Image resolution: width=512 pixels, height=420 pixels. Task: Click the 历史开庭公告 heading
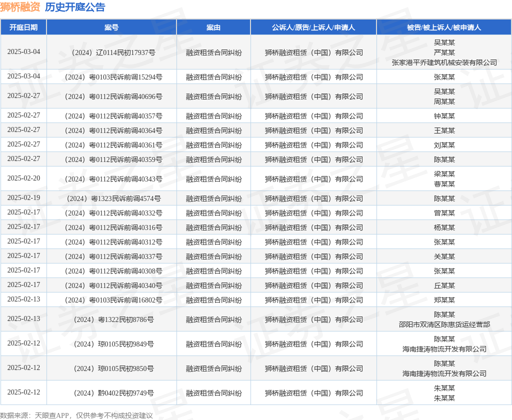coord(75,7)
